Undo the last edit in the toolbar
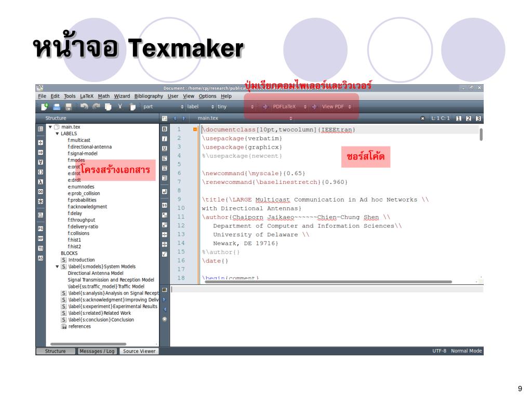The width and height of the screenshot is (532, 399). (x=84, y=107)
